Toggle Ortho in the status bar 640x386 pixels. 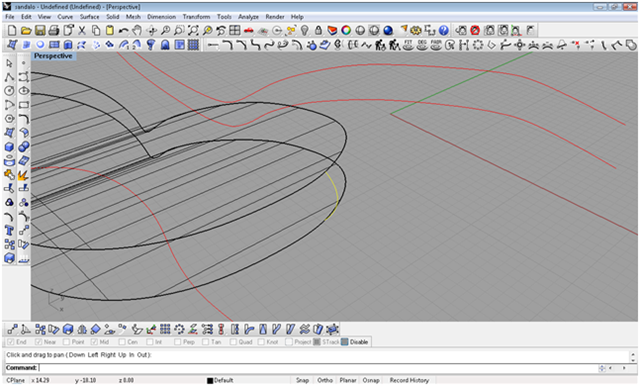click(325, 380)
